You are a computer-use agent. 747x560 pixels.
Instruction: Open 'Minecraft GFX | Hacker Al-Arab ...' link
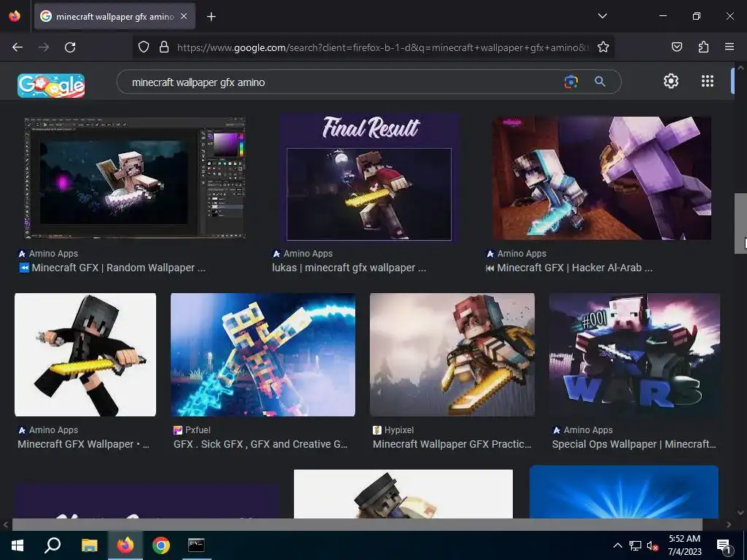coord(569,268)
